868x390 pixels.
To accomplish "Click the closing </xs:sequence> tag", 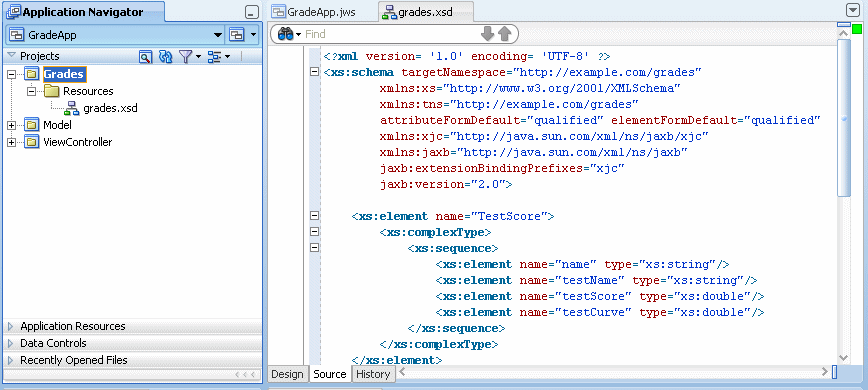I will click(456, 328).
